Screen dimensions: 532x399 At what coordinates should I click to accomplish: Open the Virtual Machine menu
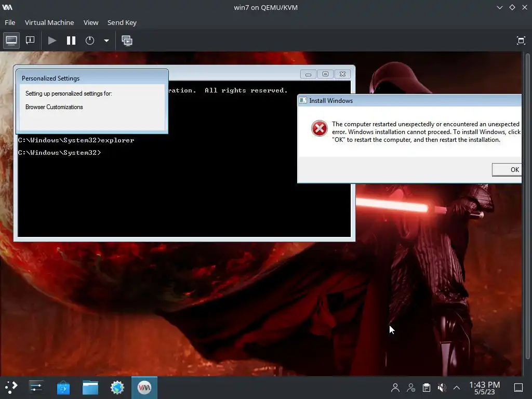(x=49, y=22)
